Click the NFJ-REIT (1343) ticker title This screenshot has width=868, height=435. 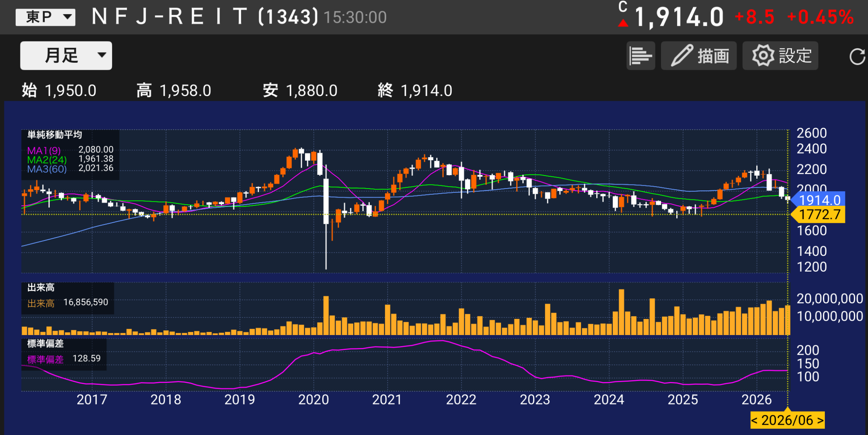pos(205,17)
